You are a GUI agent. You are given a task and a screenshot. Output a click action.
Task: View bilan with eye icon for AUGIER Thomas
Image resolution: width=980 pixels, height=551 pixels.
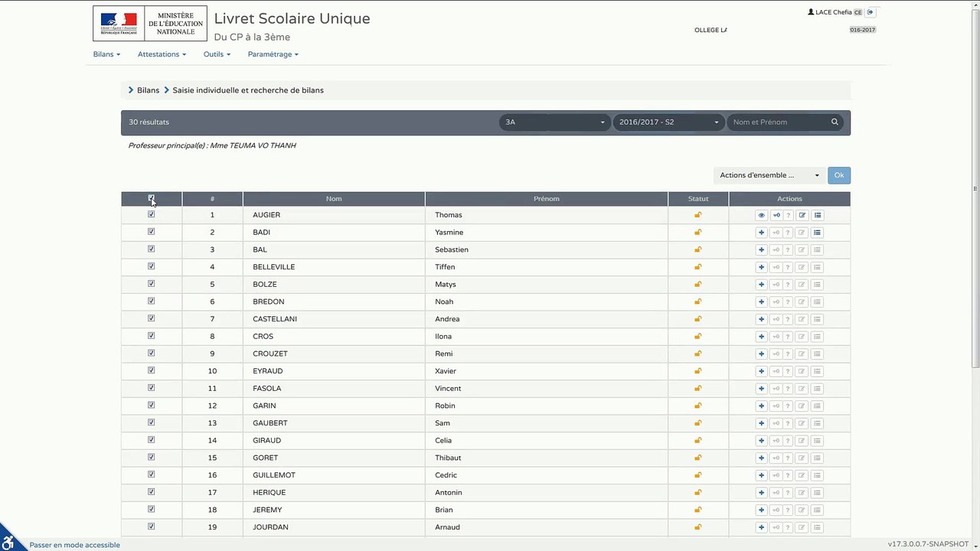click(761, 215)
